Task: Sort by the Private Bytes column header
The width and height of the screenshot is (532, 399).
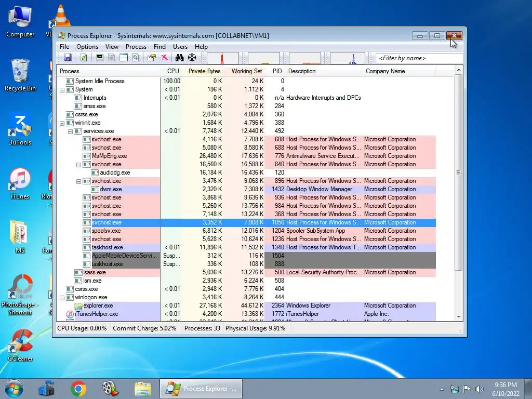Action: (202, 71)
